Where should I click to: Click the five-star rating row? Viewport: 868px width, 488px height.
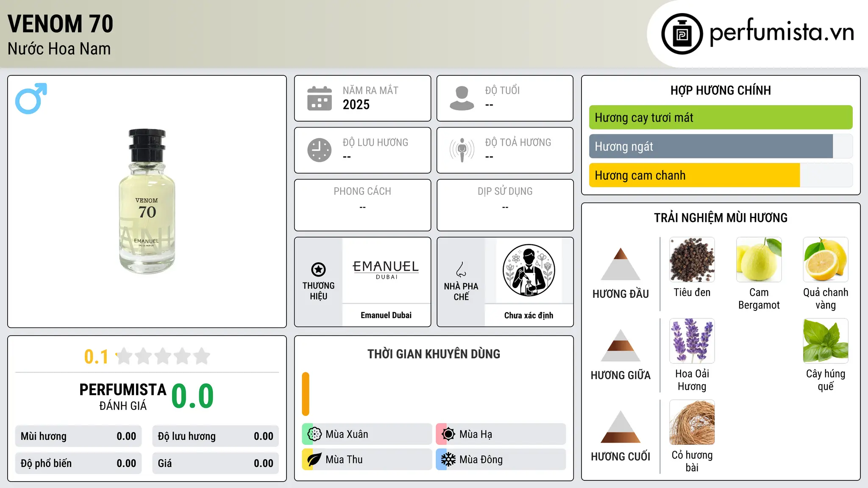(163, 356)
